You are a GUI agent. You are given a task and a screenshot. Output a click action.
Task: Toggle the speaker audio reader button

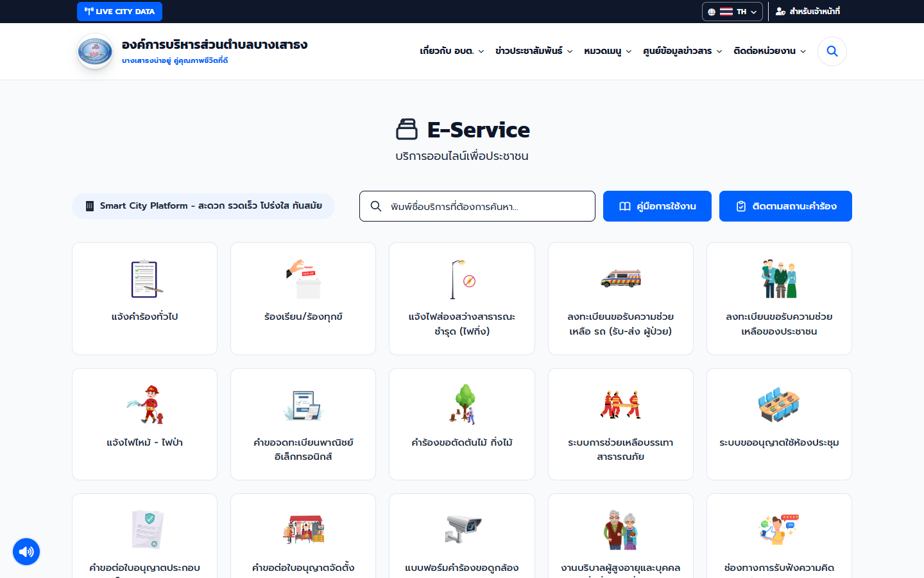(26, 552)
